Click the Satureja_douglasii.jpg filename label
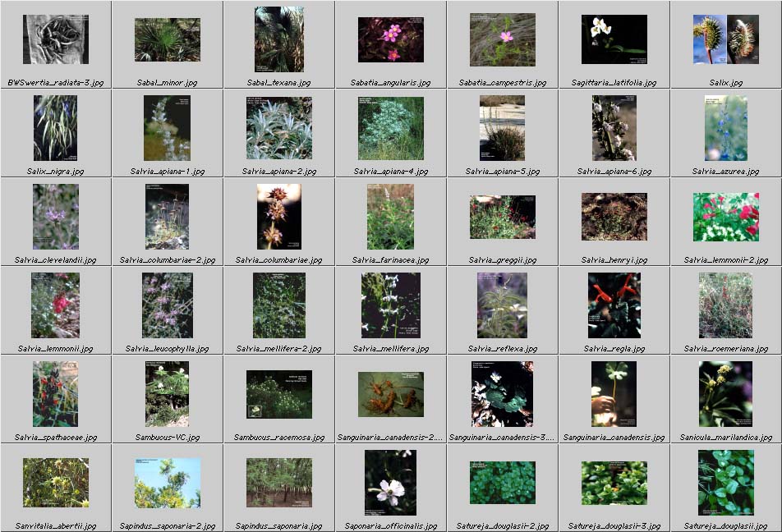782x532 pixels. click(x=725, y=526)
